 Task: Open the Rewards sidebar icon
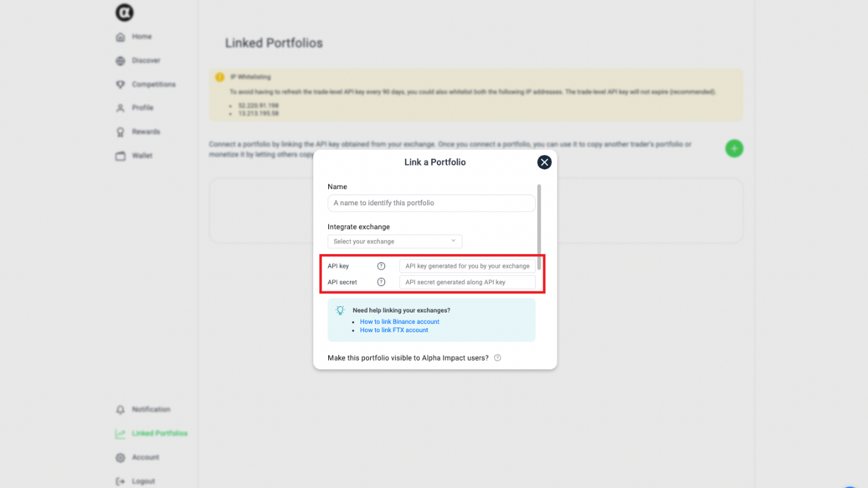(121, 132)
